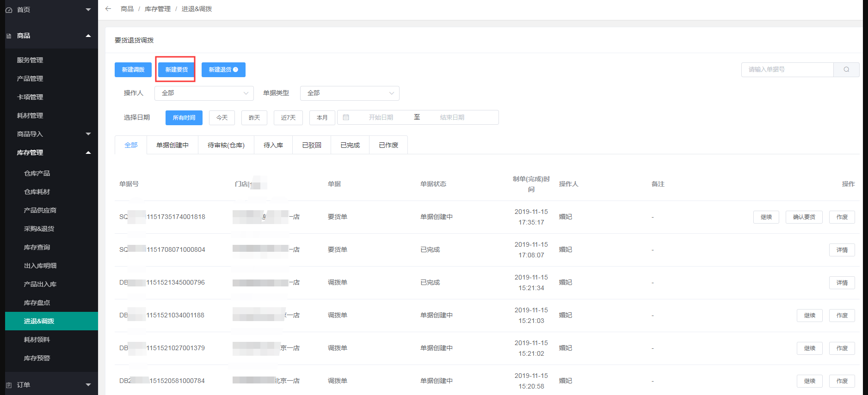Image resolution: width=868 pixels, height=395 pixels.
Task: Click 继续 for order ending 174001818
Action: coord(766,217)
